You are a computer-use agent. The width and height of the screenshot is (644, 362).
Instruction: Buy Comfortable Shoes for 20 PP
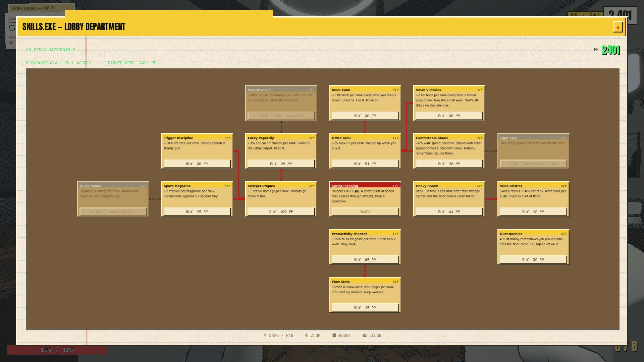tap(449, 164)
